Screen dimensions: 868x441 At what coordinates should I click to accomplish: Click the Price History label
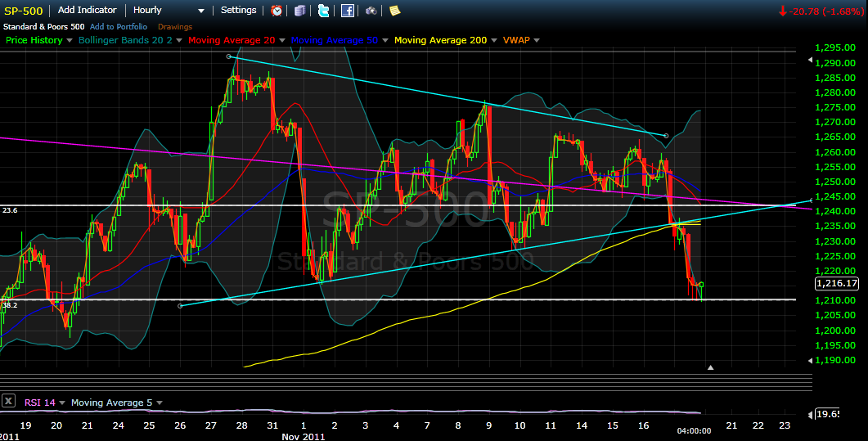coord(34,40)
